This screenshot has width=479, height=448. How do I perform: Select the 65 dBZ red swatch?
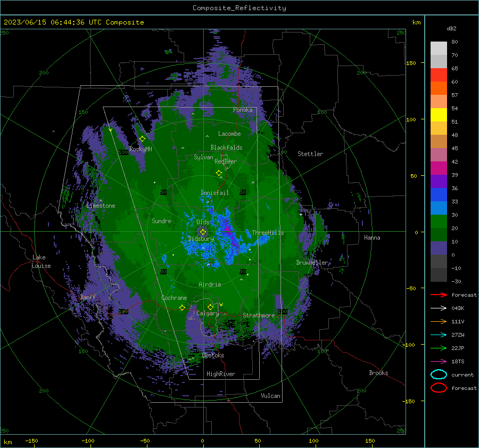(x=439, y=75)
